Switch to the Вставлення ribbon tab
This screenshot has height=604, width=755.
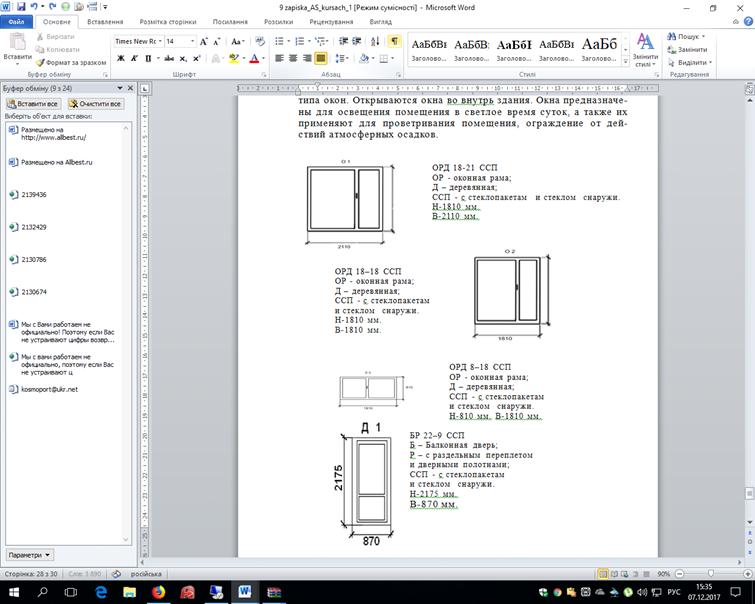pos(105,20)
